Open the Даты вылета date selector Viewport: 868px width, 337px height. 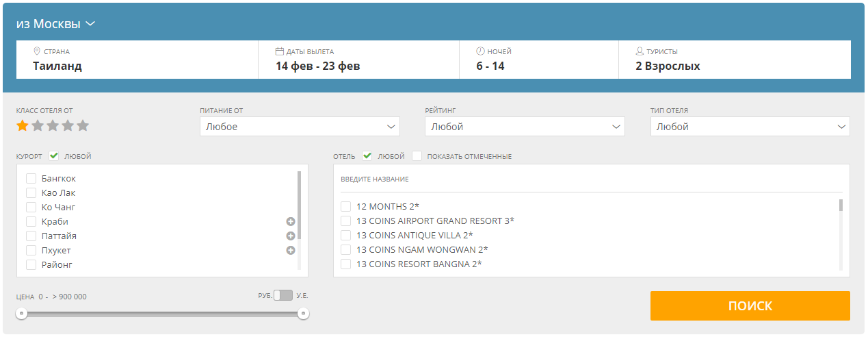coord(358,60)
